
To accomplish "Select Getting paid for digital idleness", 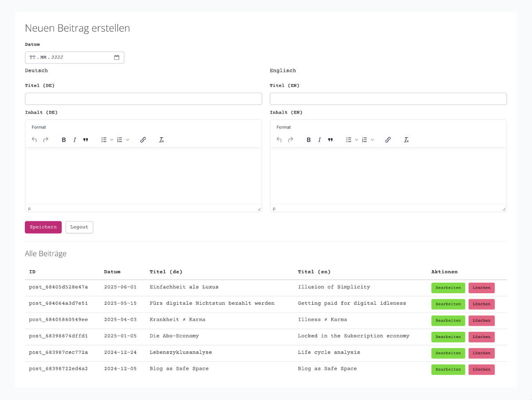I will tap(352, 303).
